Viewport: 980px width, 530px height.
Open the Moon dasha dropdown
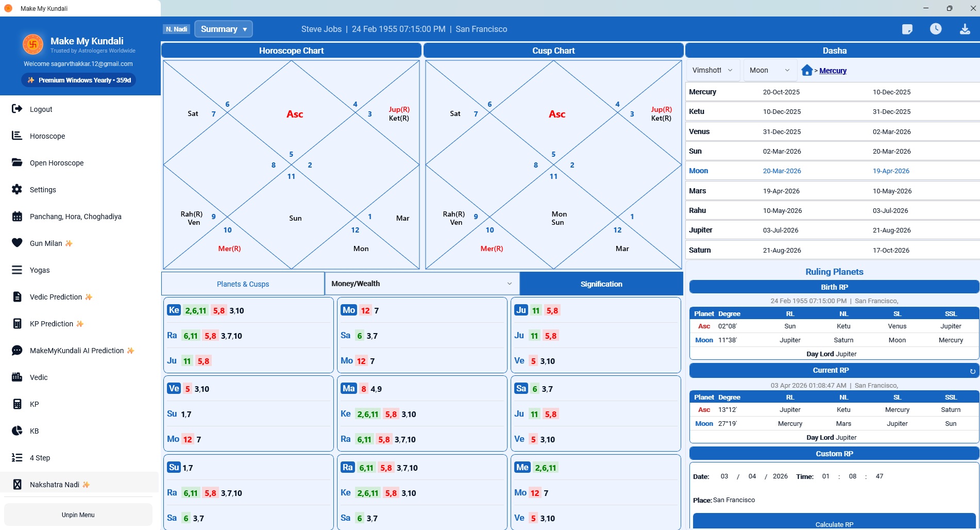click(770, 70)
